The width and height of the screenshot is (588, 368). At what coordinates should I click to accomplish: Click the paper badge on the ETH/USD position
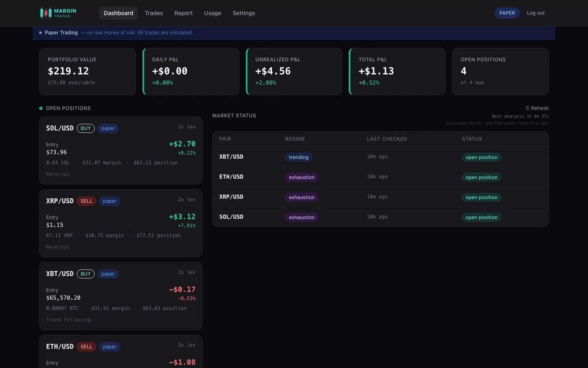109,347
